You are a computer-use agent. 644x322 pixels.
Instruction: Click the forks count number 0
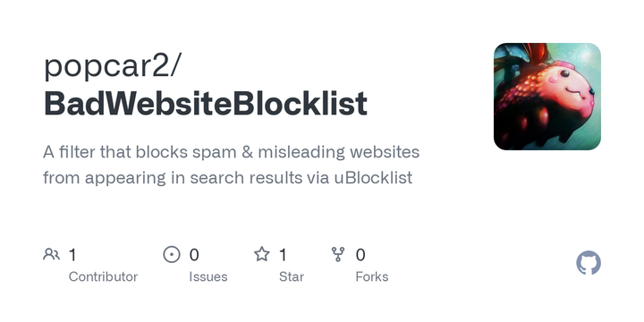coord(360,255)
